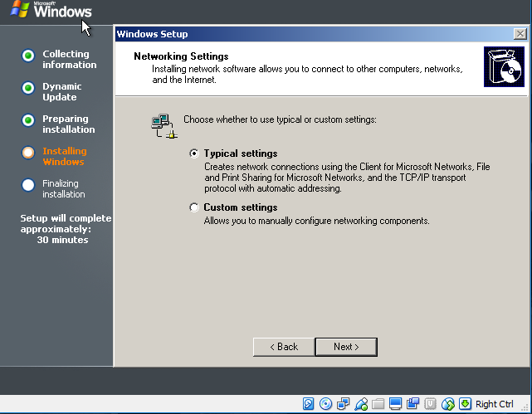The width and height of the screenshot is (532, 414).
Task: Click 'Choose whether to use typical' prompt text
Action: (x=280, y=119)
